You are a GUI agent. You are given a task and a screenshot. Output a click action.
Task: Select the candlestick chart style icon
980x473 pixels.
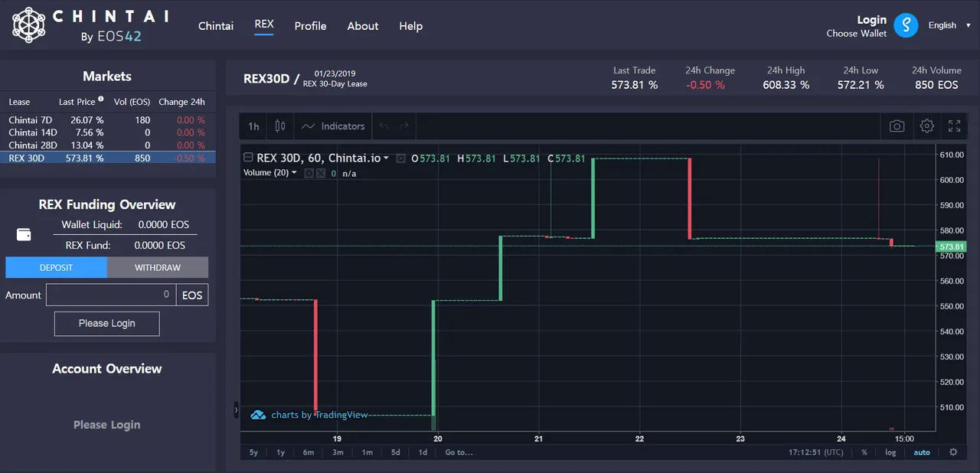[279, 126]
